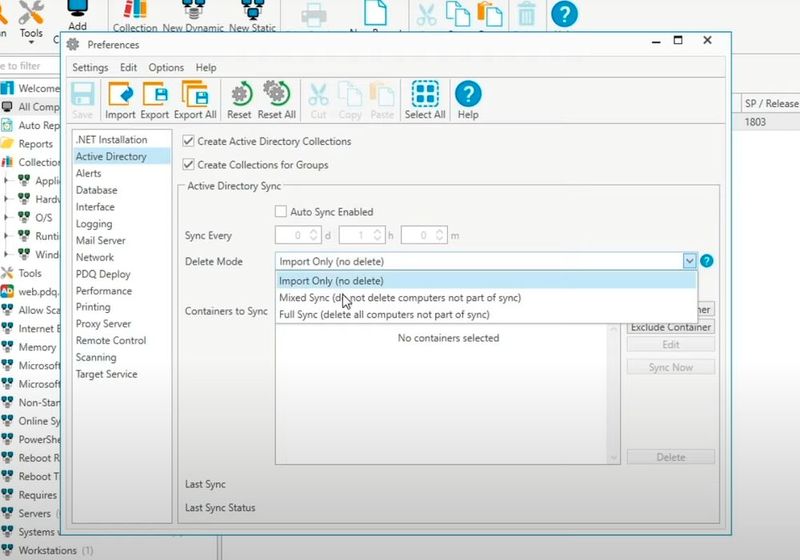
Task: Click the New Static collection icon
Action: click(252, 10)
